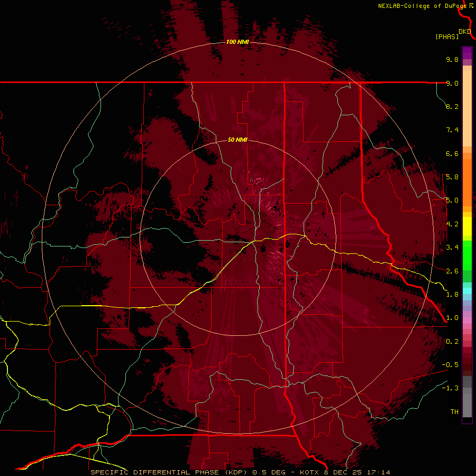The height and width of the screenshot is (476, 476).
Task: Click the -0.5 value on the color scale
Action: click(x=450, y=365)
